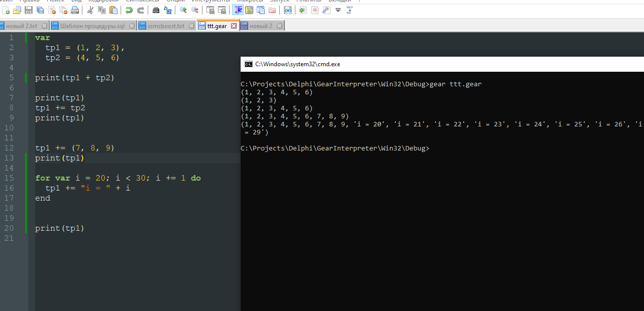Close the ttt.gear tab
Image resolution: width=644 pixels, height=311 pixels.
point(233,26)
